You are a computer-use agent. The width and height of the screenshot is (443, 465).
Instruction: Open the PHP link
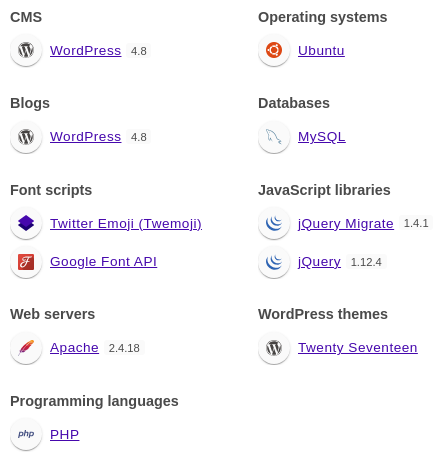point(64,434)
